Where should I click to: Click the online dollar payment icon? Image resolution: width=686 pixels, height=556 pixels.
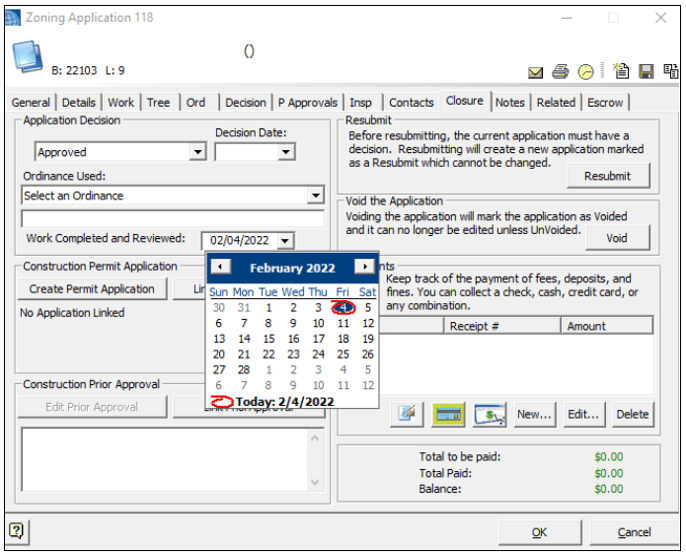[490, 414]
